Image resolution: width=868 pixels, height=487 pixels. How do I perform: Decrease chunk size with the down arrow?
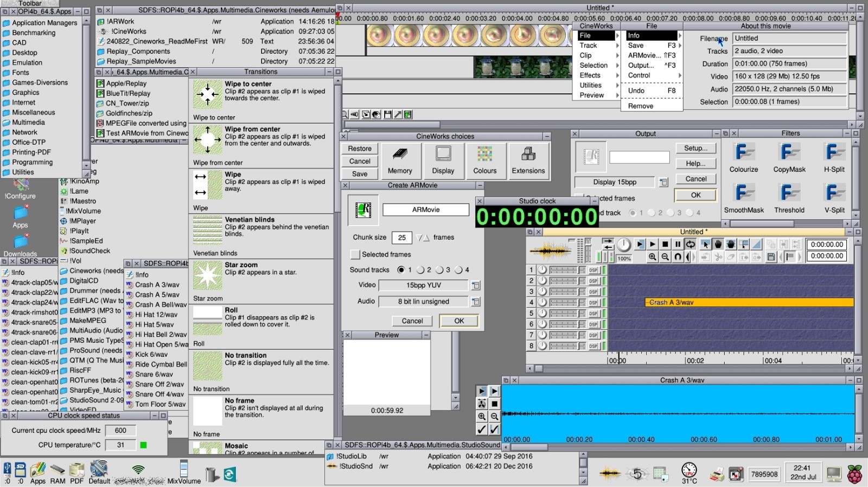(x=419, y=238)
